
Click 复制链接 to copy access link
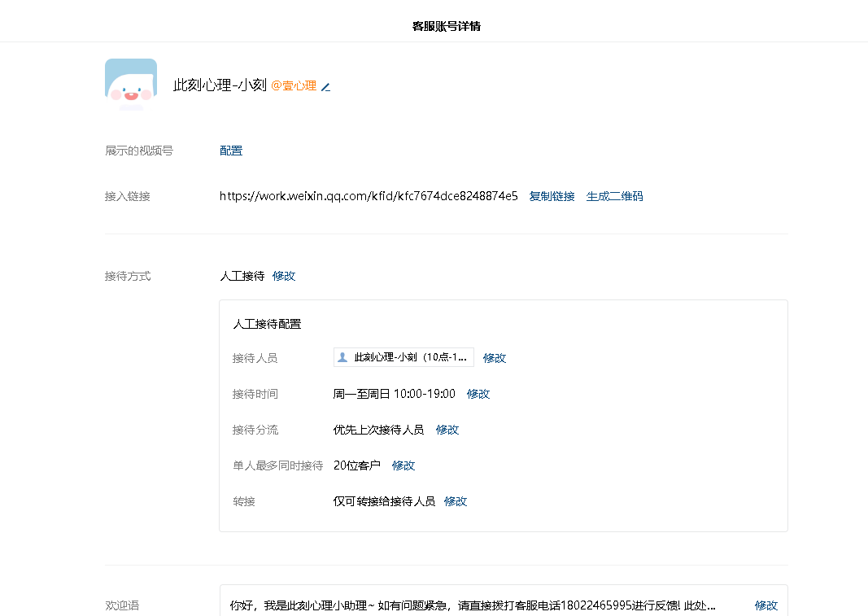click(x=552, y=196)
